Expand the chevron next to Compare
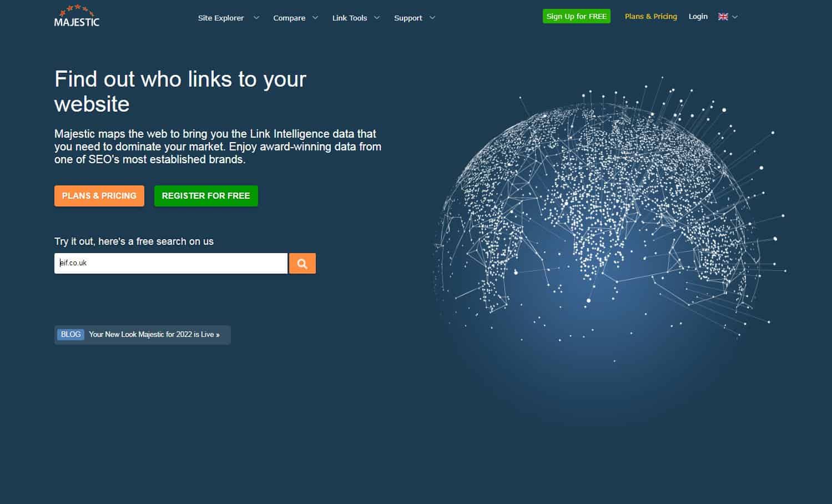 pyautogui.click(x=315, y=18)
